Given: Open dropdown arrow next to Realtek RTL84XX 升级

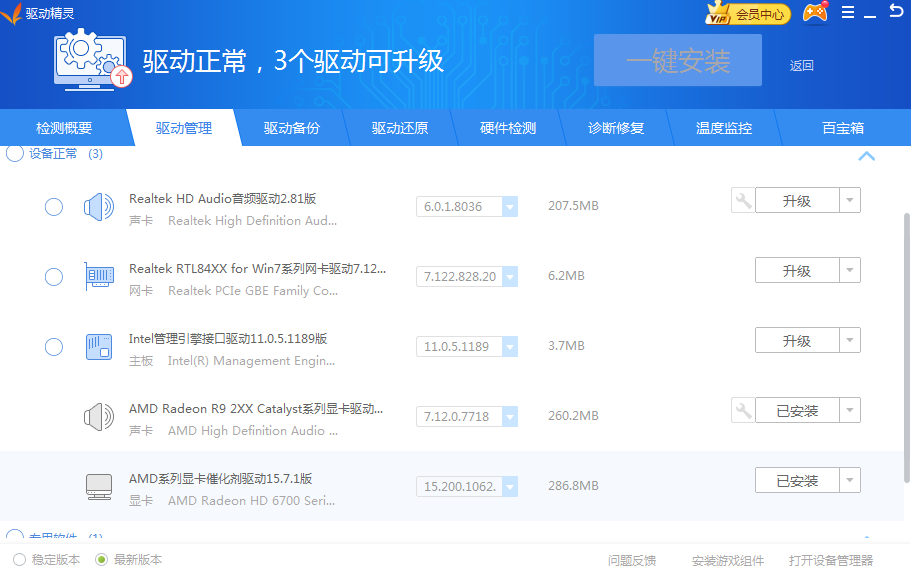Looking at the screenshot, I should click(x=849, y=271).
